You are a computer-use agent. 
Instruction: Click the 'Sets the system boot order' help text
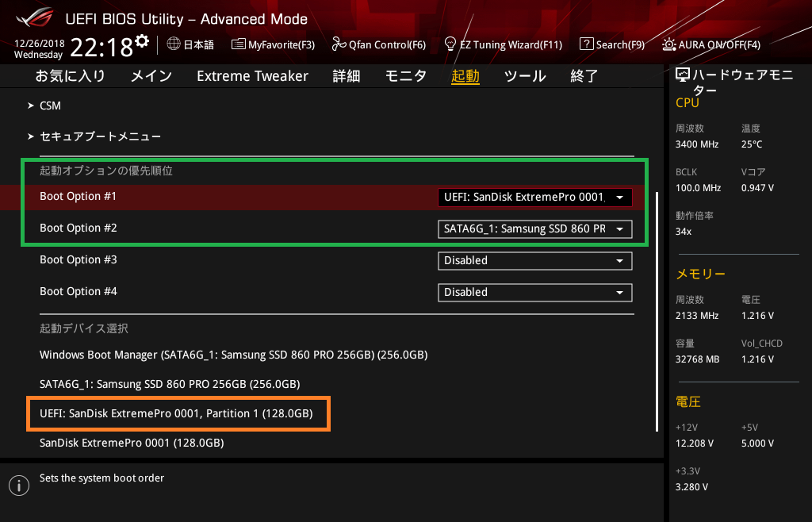tap(101, 478)
